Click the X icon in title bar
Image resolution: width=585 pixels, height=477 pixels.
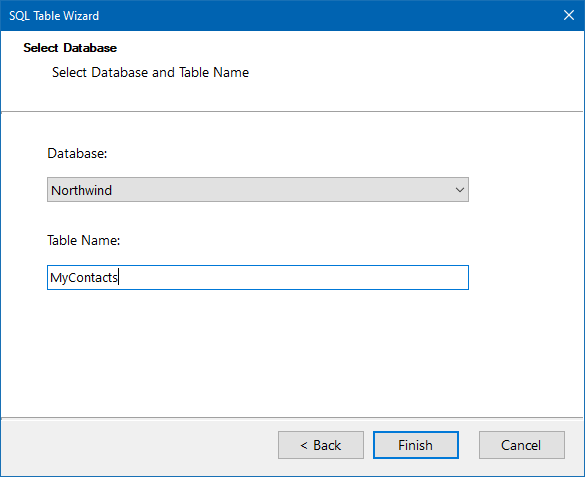click(x=569, y=15)
